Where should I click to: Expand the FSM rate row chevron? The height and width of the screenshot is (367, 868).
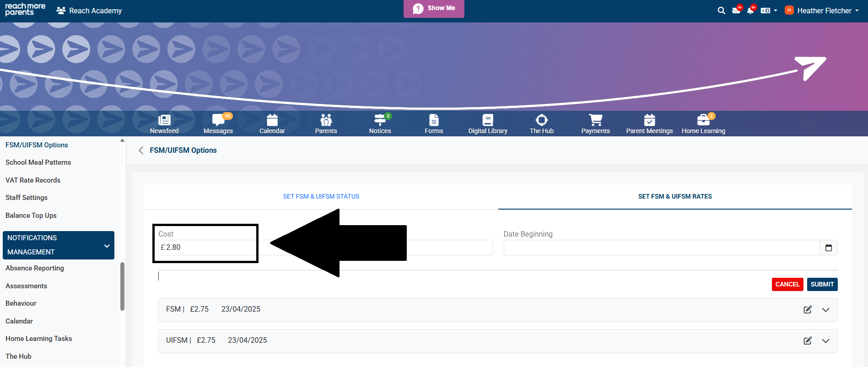click(825, 310)
